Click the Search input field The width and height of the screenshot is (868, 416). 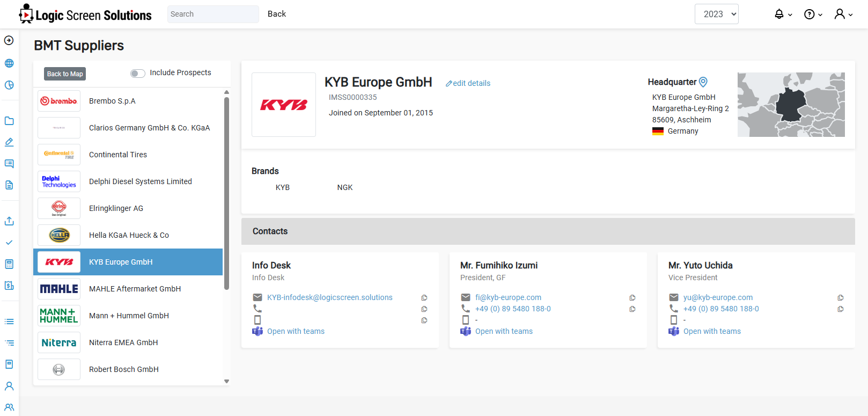213,14
